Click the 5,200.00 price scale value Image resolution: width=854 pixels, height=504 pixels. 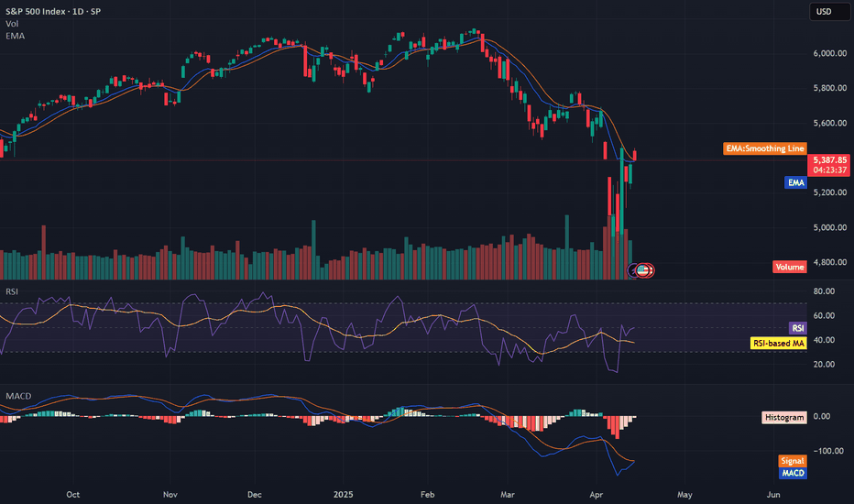point(830,192)
